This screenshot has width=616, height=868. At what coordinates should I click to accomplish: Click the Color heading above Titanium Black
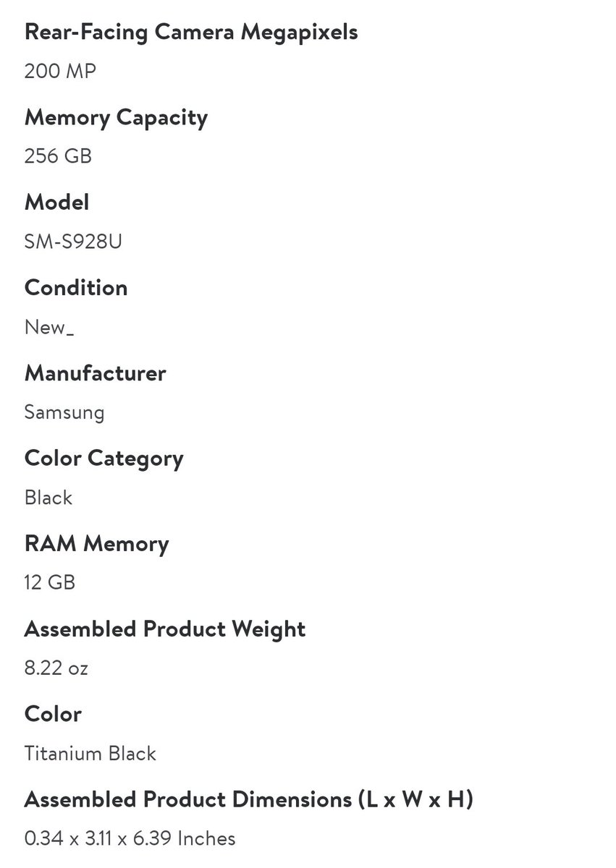tap(53, 714)
